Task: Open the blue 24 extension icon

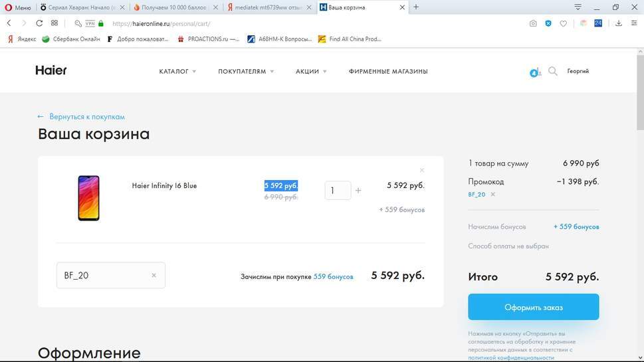Action: click(598, 23)
